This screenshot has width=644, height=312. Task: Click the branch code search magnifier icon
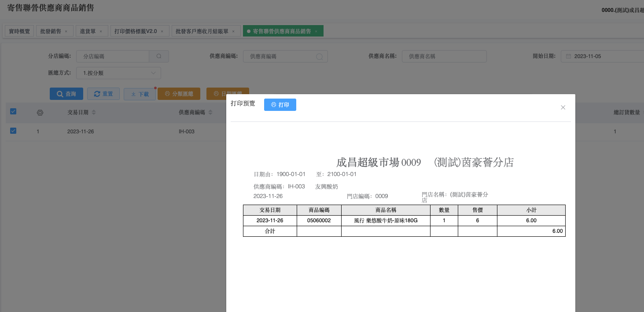click(159, 56)
